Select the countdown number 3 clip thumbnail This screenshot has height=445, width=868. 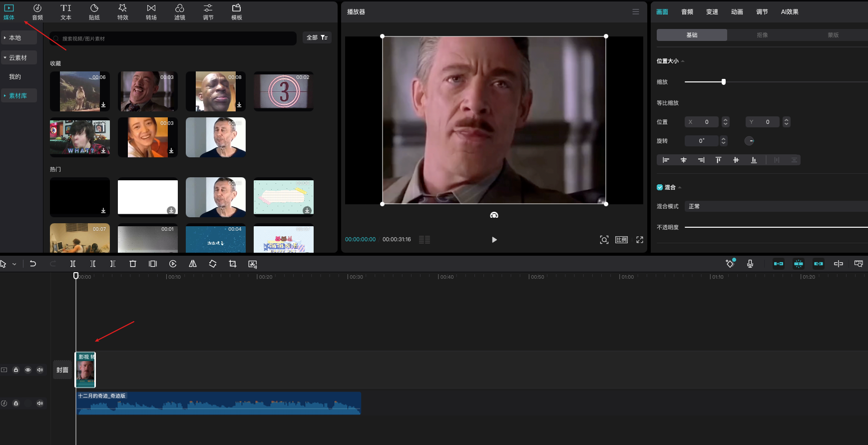click(284, 91)
